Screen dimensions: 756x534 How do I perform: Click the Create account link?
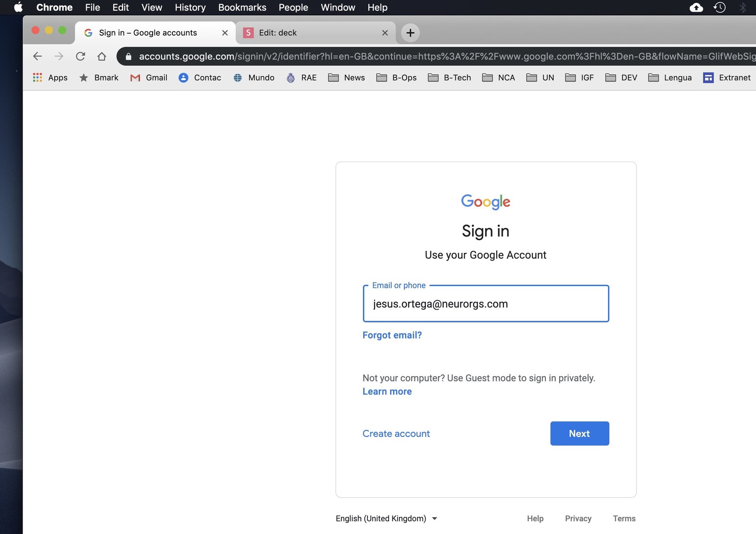[396, 434]
